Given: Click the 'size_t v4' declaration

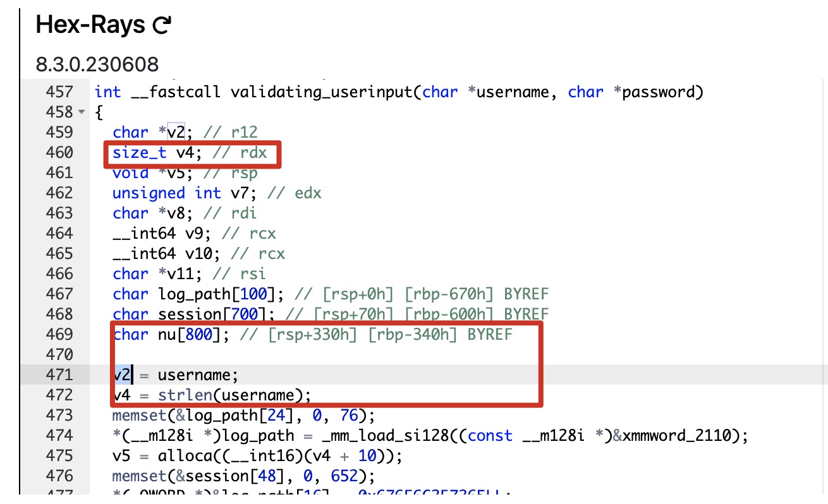Looking at the screenshot, I should 157,153.
